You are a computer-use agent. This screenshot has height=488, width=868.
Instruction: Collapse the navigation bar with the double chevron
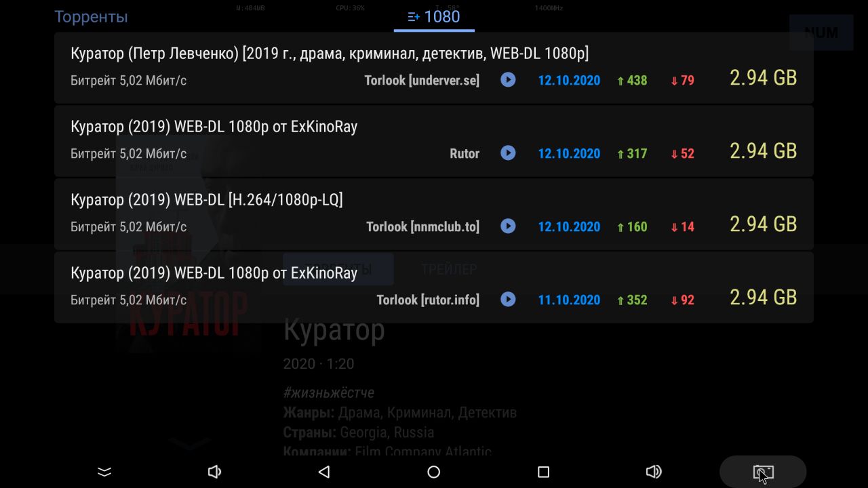click(104, 472)
